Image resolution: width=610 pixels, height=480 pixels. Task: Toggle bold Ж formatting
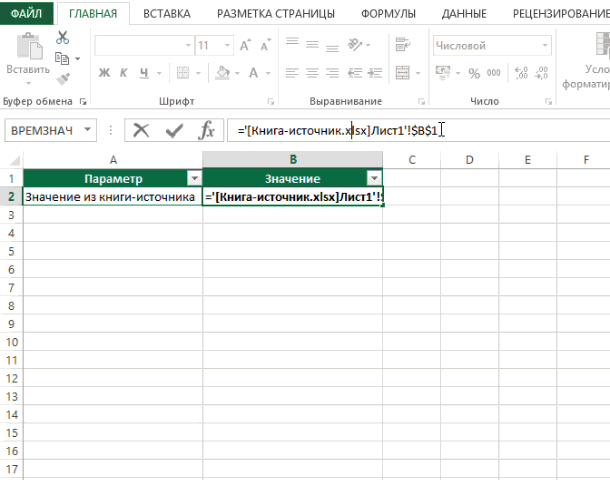pyautogui.click(x=104, y=73)
